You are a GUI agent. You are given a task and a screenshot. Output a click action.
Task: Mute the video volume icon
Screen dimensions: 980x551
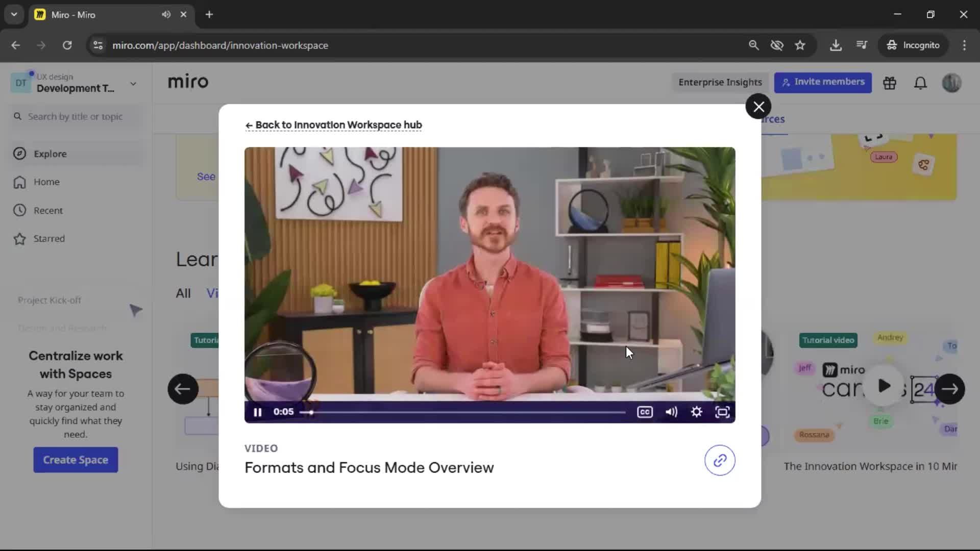[671, 412]
